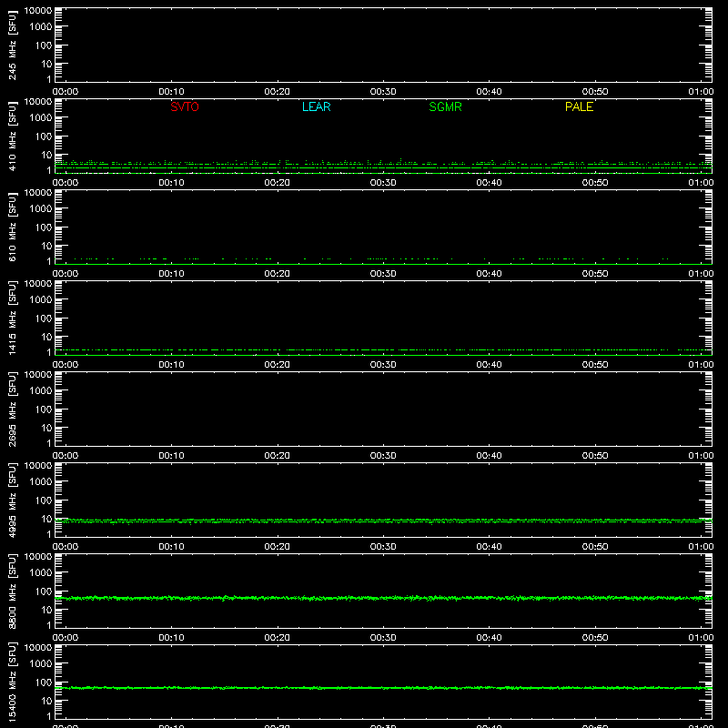Select the 610 MHz [SFU] axis label
728x728 pixels.
12,227
